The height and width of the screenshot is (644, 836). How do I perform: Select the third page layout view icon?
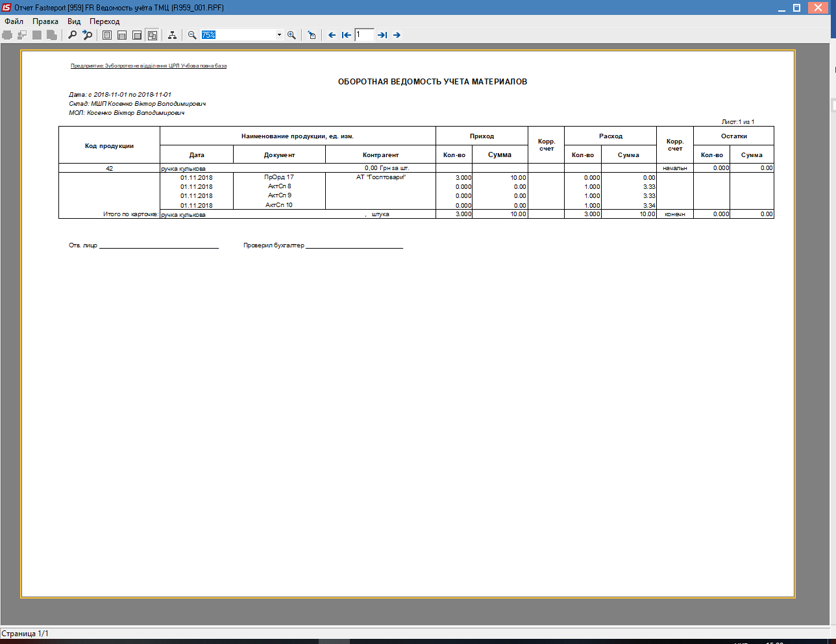tap(137, 35)
